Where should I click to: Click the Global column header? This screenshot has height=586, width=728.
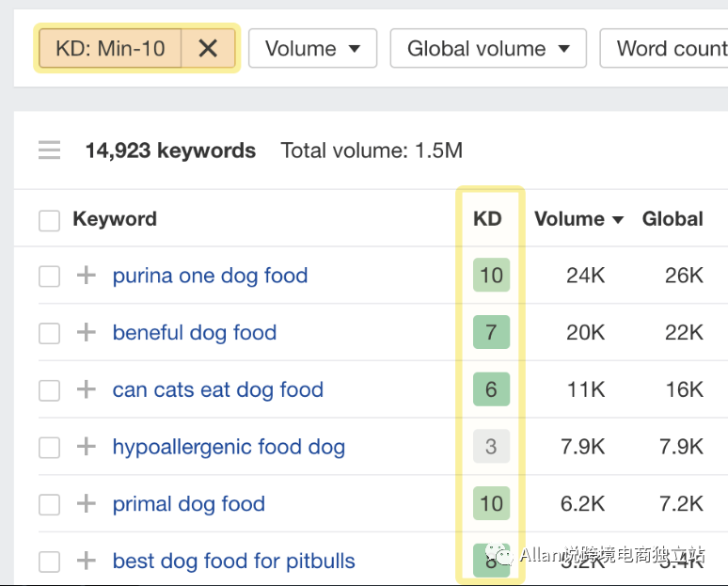[x=673, y=219]
